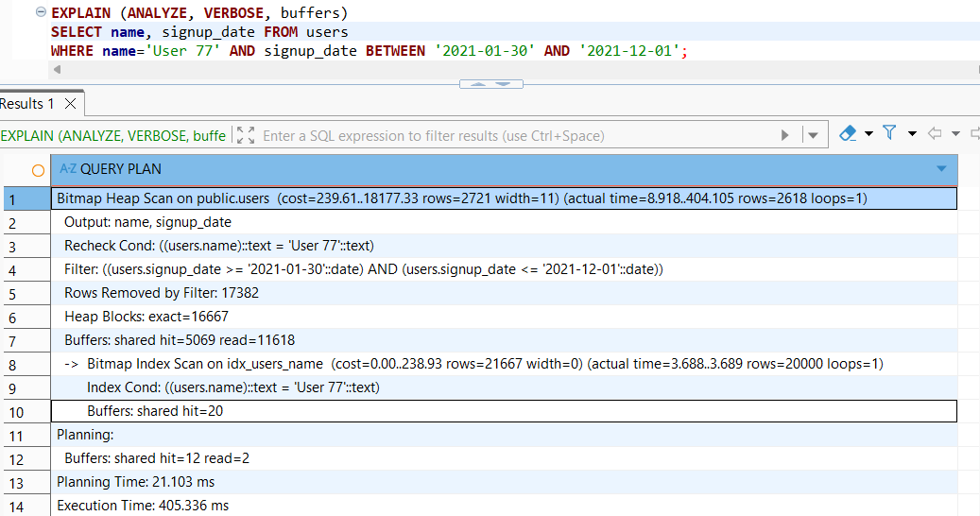
Task: Select the 'Filter: ((users.signup_date' row cell
Action: pyautogui.click(x=504, y=270)
